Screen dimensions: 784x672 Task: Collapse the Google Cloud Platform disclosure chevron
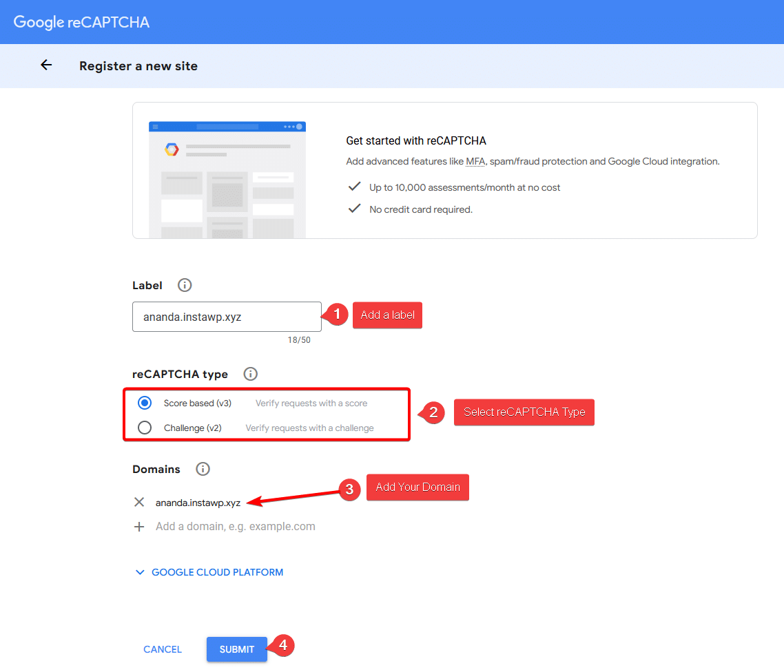[140, 571]
